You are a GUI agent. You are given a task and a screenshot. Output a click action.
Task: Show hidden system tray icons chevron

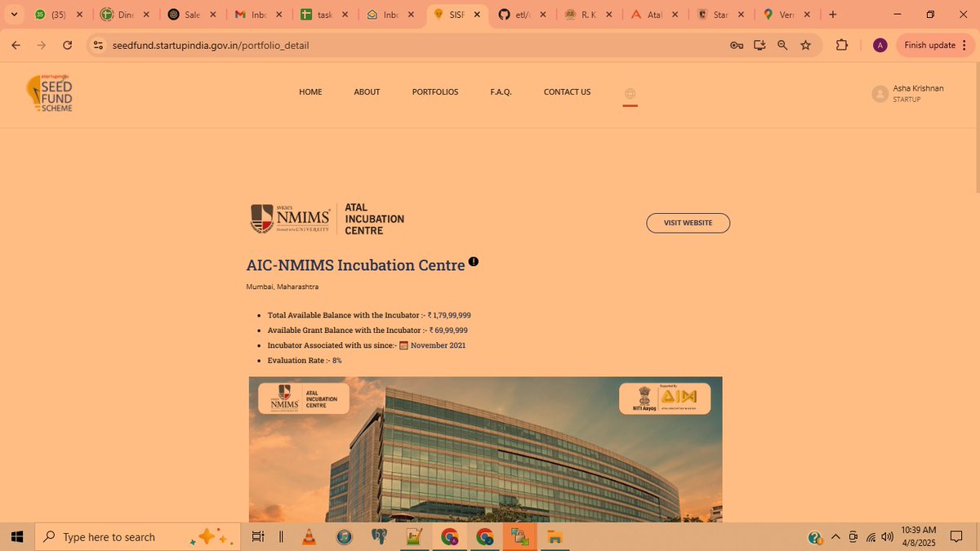click(x=835, y=537)
